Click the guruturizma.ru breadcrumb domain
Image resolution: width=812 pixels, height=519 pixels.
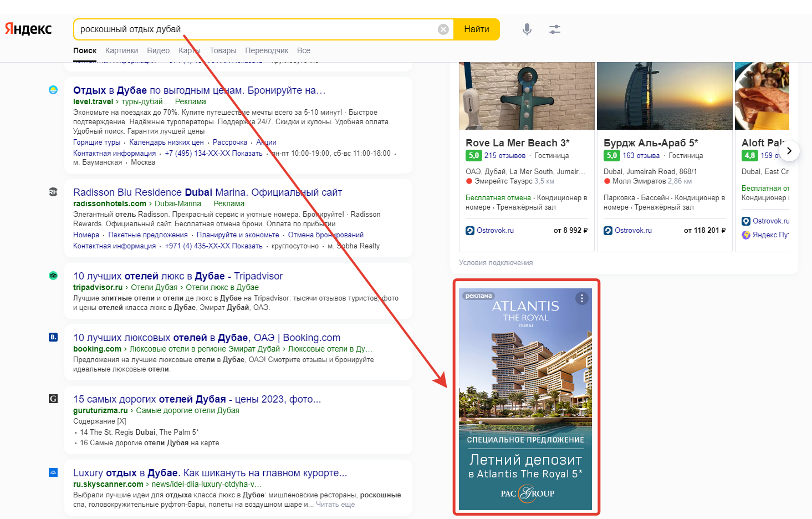click(x=100, y=410)
